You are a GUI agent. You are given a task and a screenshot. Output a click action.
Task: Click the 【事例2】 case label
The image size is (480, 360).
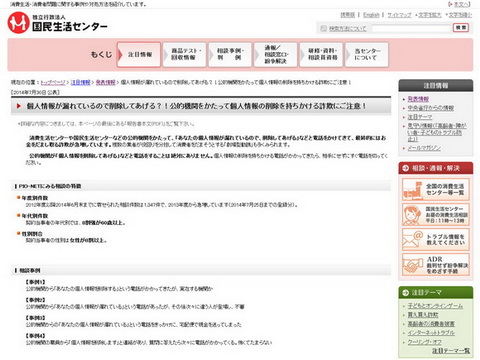click(35, 300)
